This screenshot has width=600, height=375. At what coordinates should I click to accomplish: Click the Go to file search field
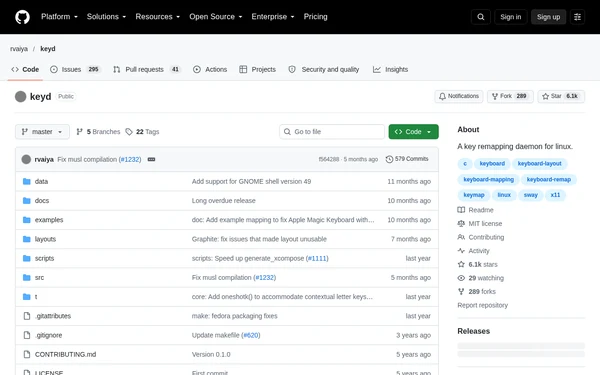point(332,132)
